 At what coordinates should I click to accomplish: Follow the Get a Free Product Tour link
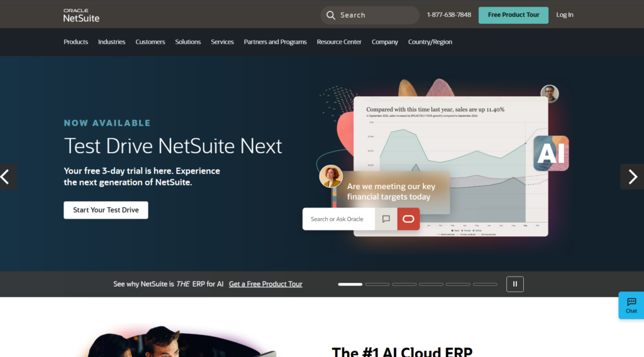(265, 284)
